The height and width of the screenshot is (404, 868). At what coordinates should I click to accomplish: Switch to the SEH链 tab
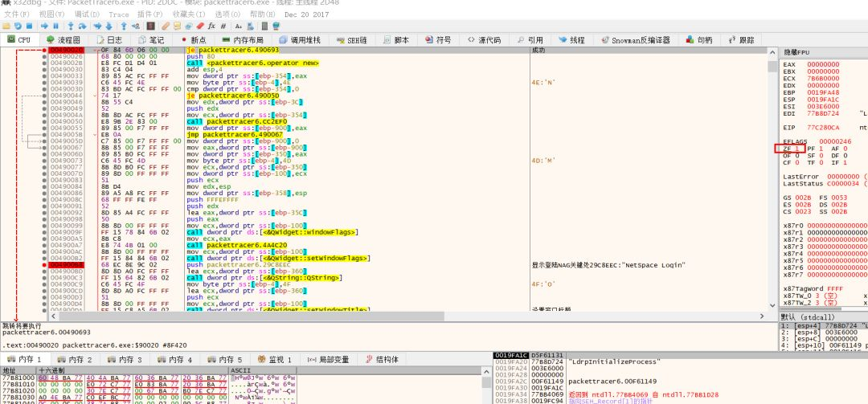[351, 40]
